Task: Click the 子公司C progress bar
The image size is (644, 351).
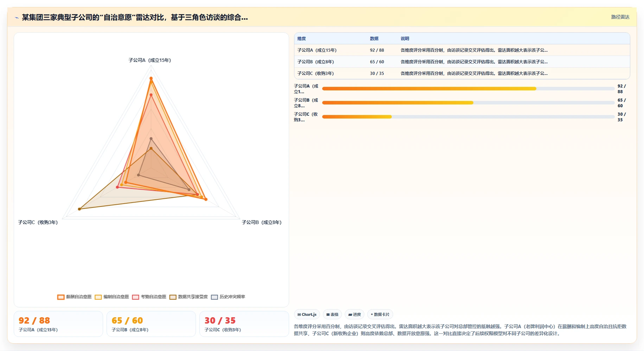Action: click(x=468, y=117)
